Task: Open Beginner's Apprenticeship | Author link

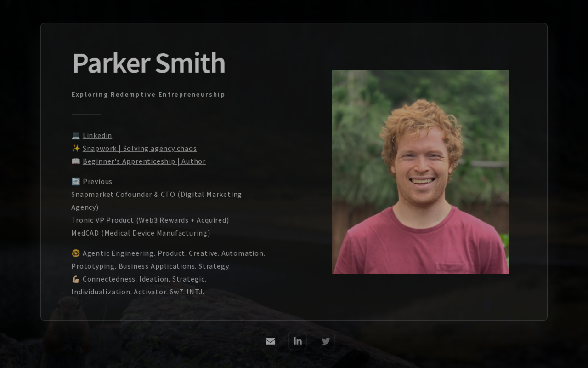Action: pos(144,161)
